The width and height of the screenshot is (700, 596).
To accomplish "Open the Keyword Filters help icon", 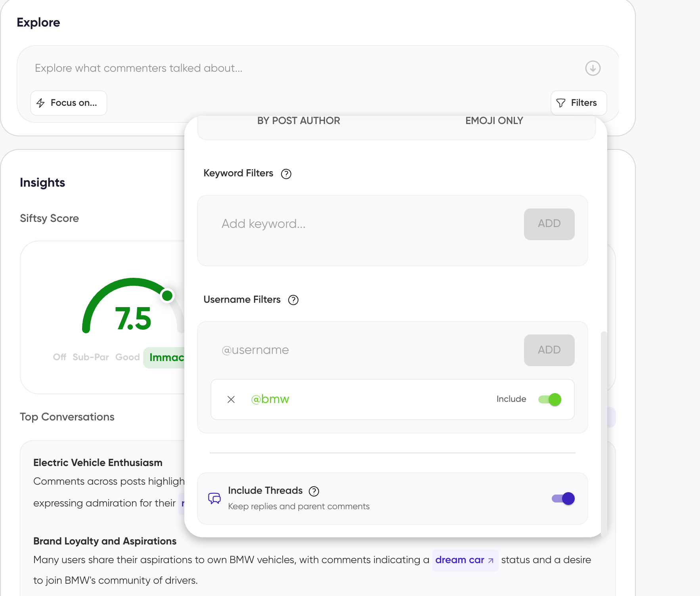I will pos(286,174).
